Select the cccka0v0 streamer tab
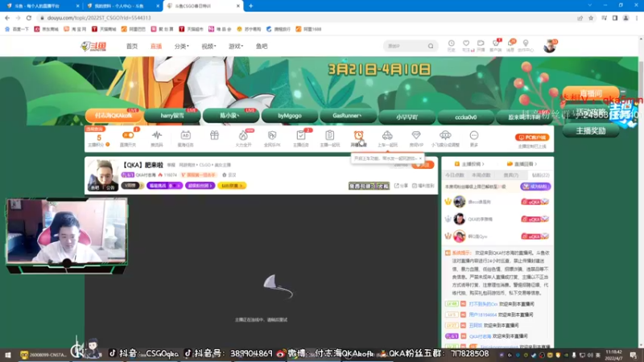This screenshot has height=362, width=644. click(x=466, y=117)
